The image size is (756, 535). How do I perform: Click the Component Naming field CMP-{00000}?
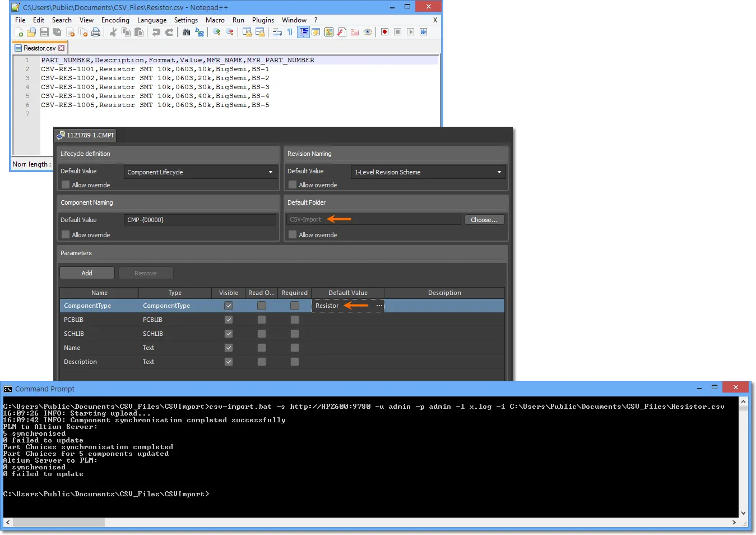(x=200, y=220)
